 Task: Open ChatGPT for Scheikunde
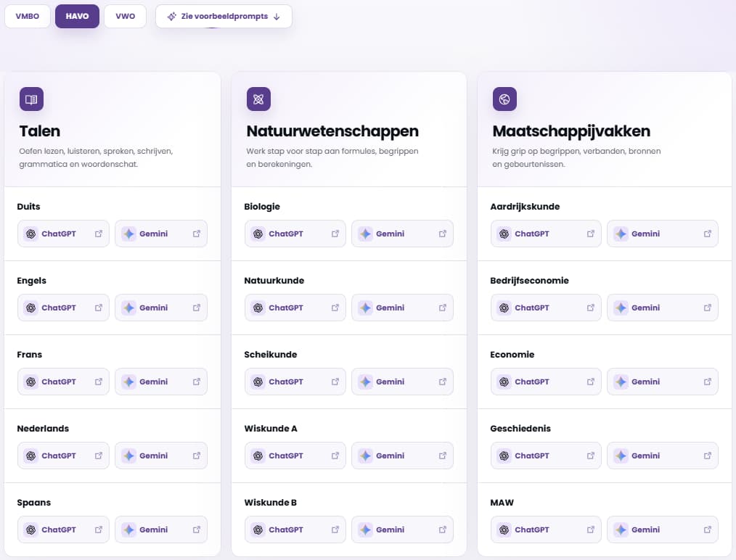pos(295,382)
